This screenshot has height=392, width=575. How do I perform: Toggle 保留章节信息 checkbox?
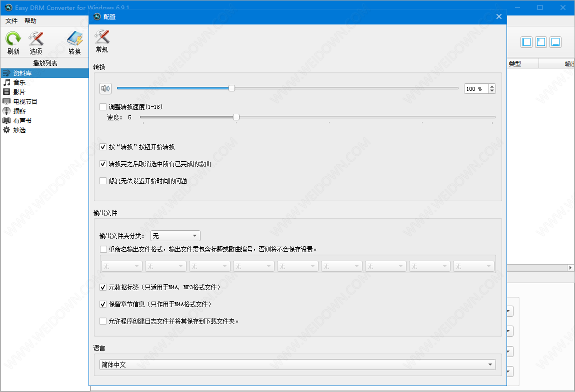[x=103, y=304]
